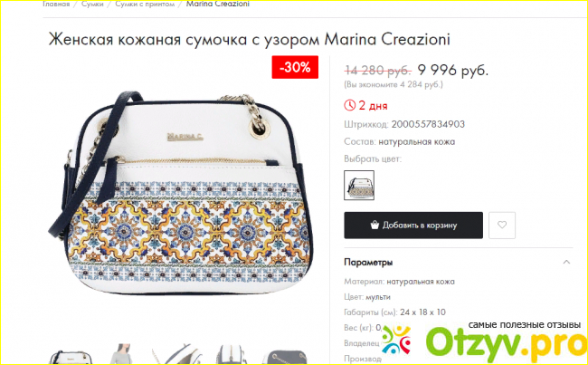This screenshot has width=588, height=365.
Task: Choose the bag color swatch thumbnail
Action: [359, 185]
